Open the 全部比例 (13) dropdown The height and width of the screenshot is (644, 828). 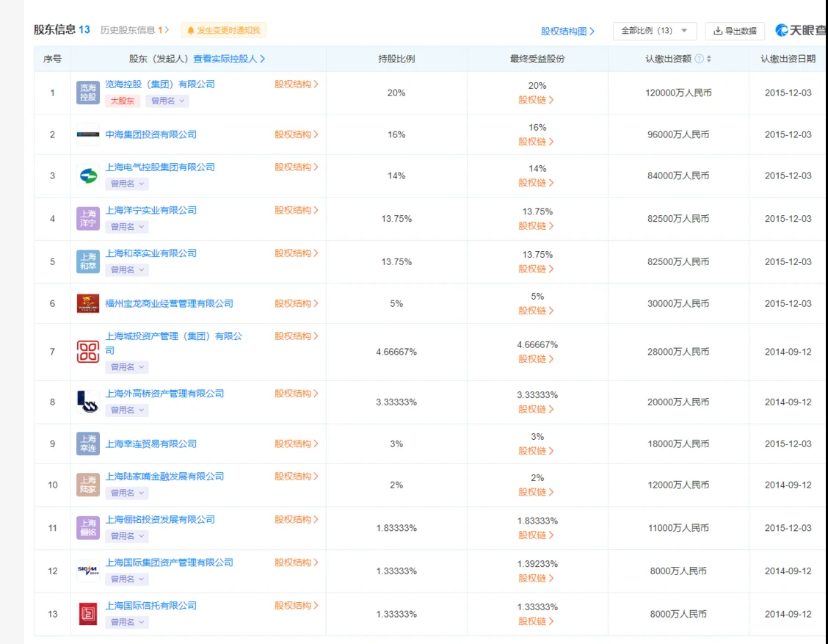point(654,31)
